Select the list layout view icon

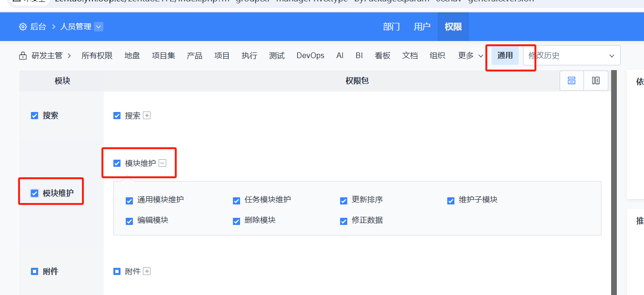(x=571, y=81)
